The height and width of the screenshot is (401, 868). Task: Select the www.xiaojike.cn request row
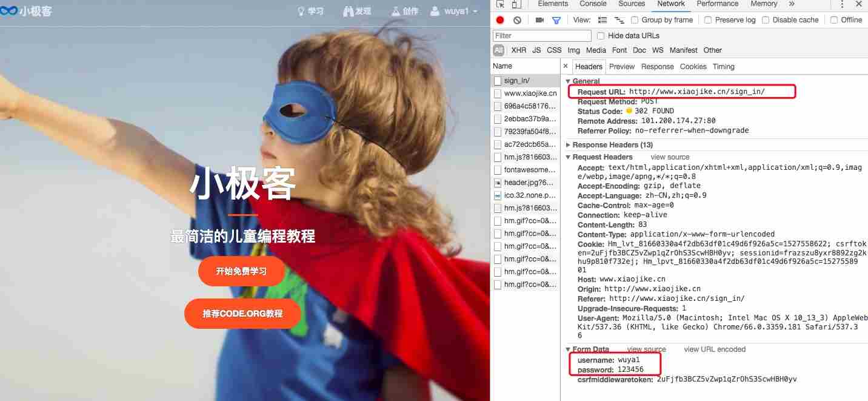coord(525,93)
